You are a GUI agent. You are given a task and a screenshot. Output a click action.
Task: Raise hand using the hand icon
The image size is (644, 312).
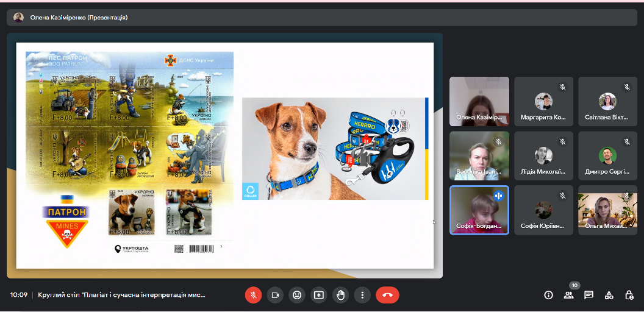pos(340,295)
